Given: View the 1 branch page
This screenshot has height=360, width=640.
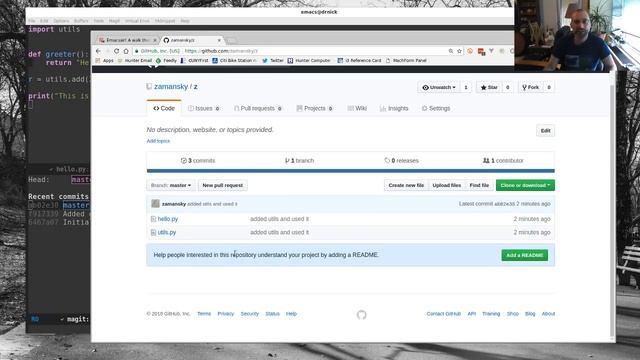Looking at the screenshot, I should pyautogui.click(x=300, y=160).
